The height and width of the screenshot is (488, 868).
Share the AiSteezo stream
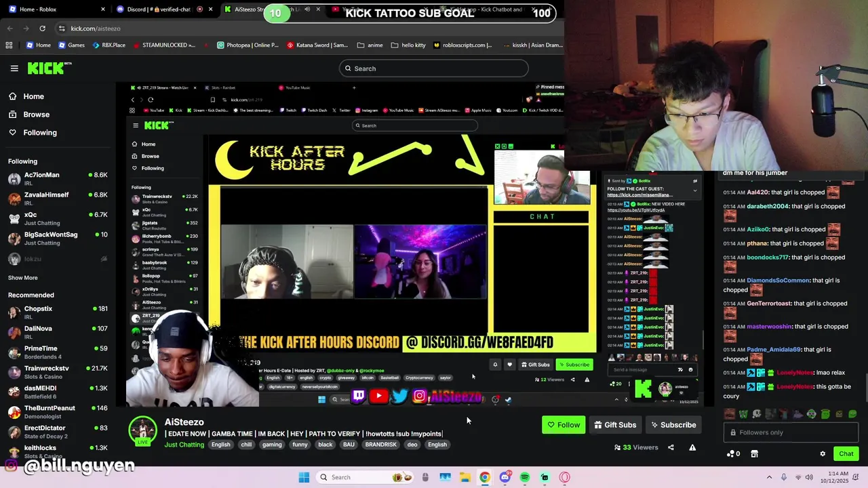pos(671,447)
